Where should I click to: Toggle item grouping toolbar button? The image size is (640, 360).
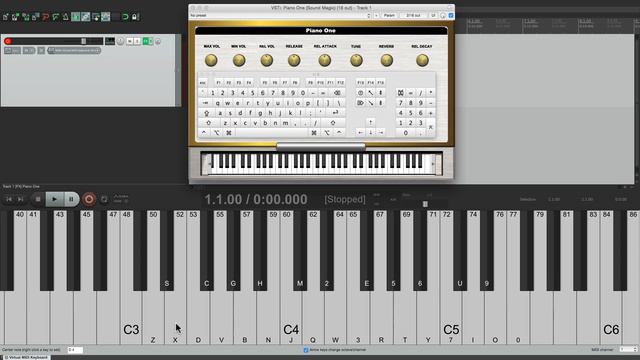tap(86, 17)
